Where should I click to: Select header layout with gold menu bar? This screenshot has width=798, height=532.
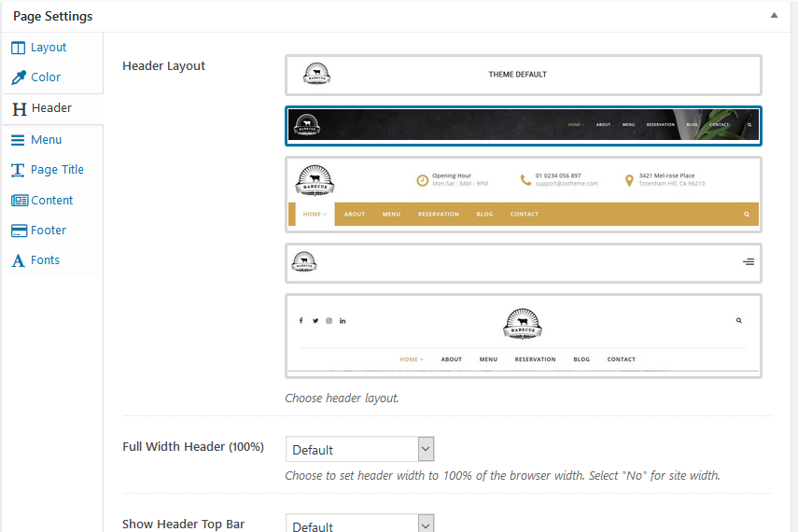coord(523,194)
